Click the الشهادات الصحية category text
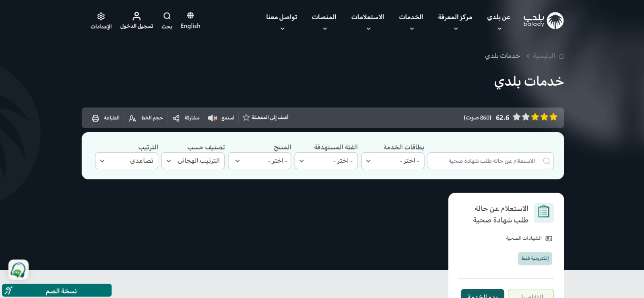This screenshot has width=644, height=298. coord(524,238)
